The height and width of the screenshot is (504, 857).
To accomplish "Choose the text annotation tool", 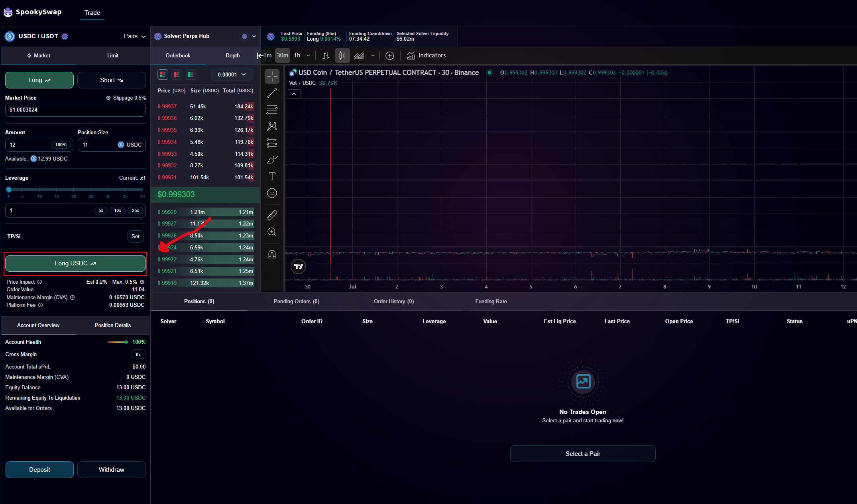I will [x=272, y=176].
